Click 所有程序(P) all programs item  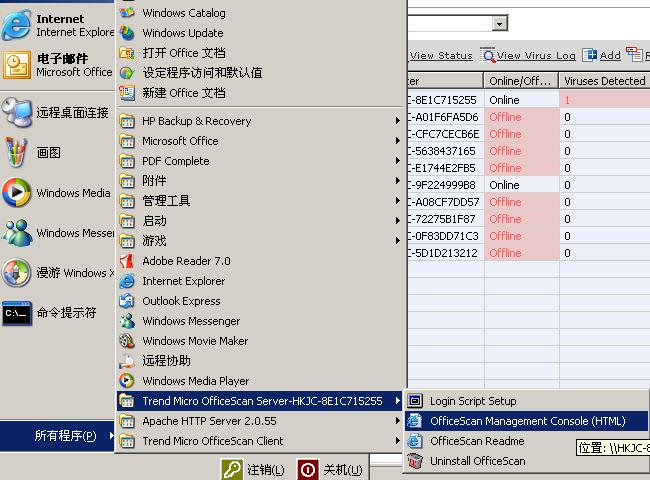click(x=57, y=436)
